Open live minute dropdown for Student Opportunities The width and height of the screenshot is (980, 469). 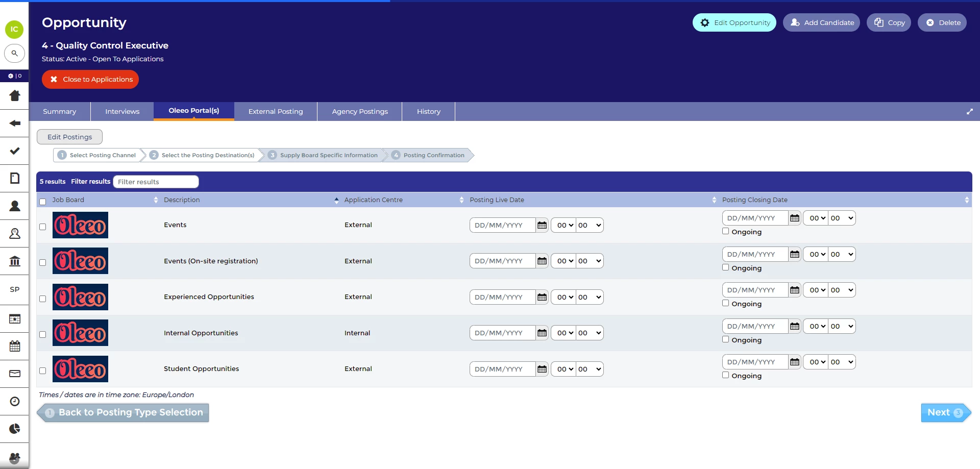coord(590,369)
